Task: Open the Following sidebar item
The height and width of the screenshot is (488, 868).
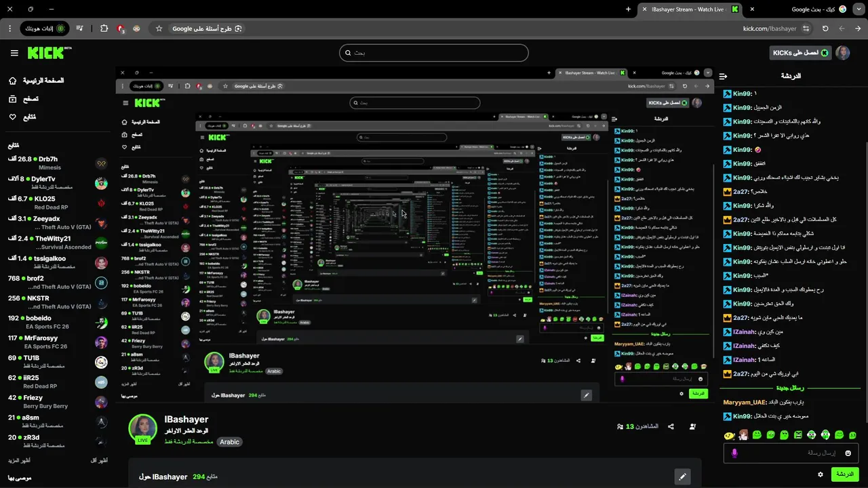Action: click(x=22, y=117)
